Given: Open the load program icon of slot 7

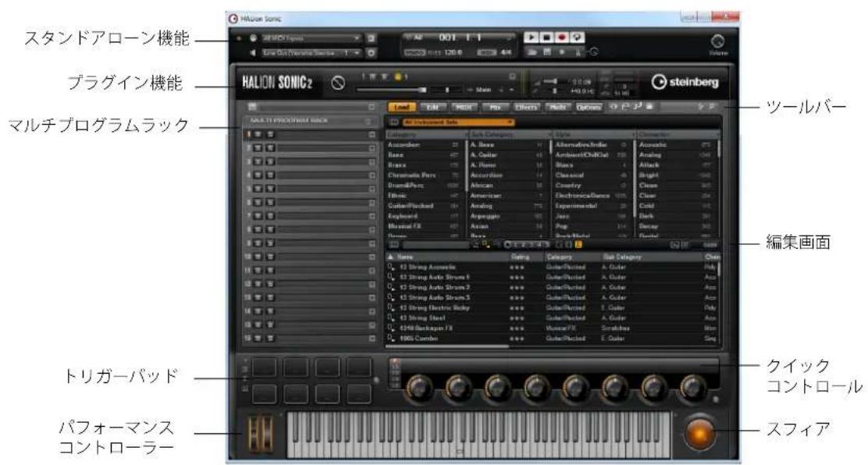Looking at the screenshot, I should pyautogui.click(x=372, y=216).
